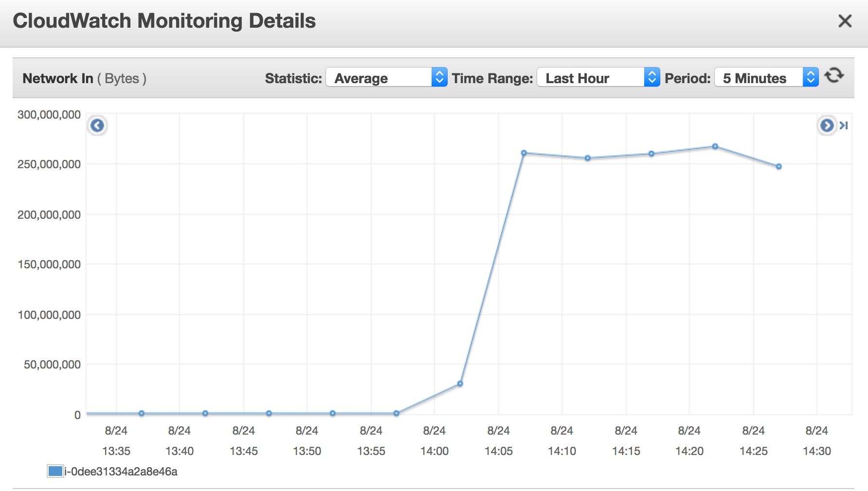Screen dimensions: 868x491
Task: Click the last data point near 14:27
Action: click(x=779, y=166)
